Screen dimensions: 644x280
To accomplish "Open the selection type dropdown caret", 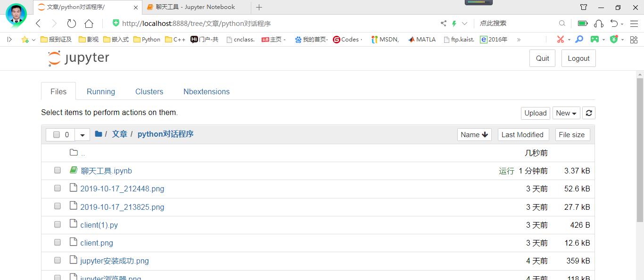I will coord(82,135).
